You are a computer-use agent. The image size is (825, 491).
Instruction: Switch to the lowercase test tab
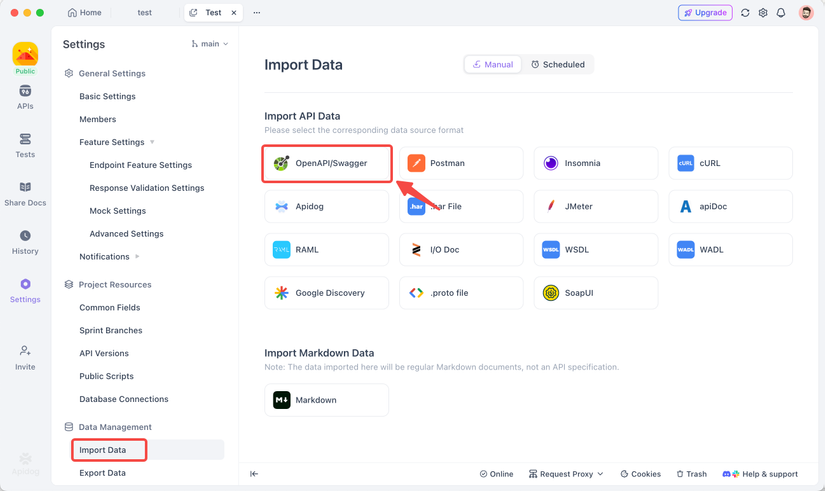145,13
